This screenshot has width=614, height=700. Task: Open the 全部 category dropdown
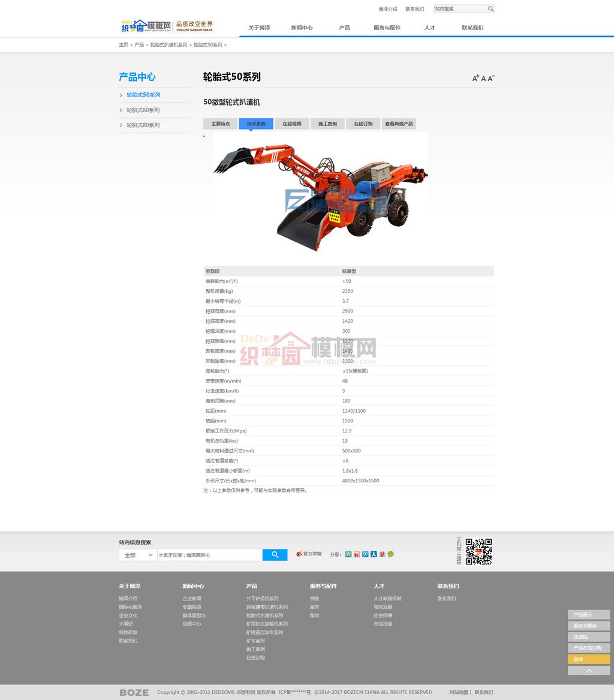pyautogui.click(x=138, y=555)
